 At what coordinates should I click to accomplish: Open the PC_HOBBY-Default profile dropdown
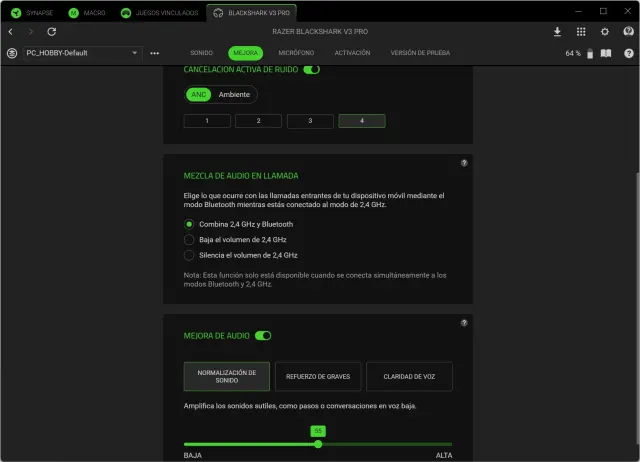tap(82, 53)
